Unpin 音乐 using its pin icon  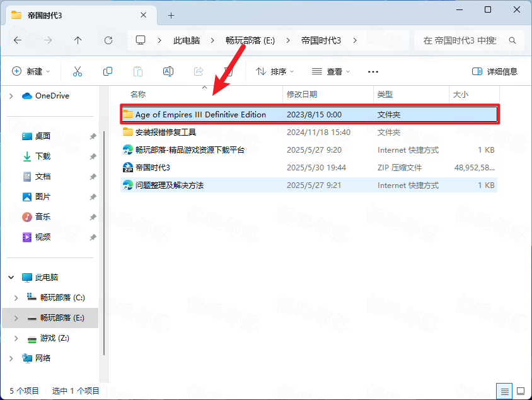93,217
